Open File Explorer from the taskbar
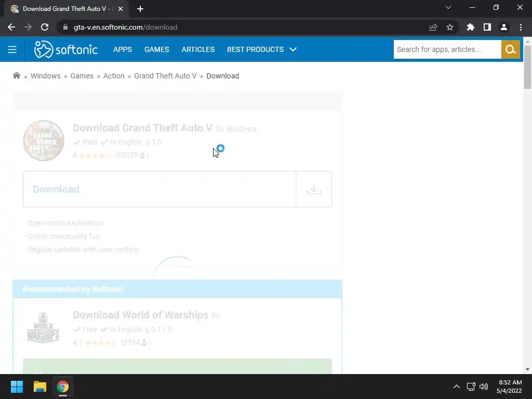The width and height of the screenshot is (532, 399). coord(39,387)
